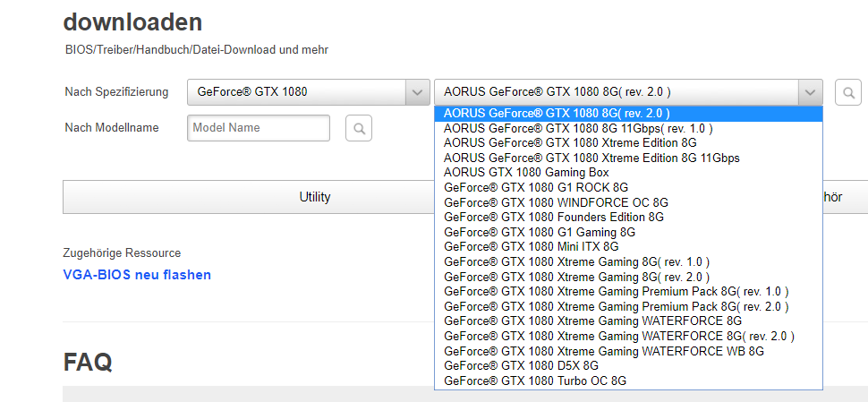868x402 pixels.
Task: Select AORUS GTX 1080 Gaming Box
Action: (628, 173)
